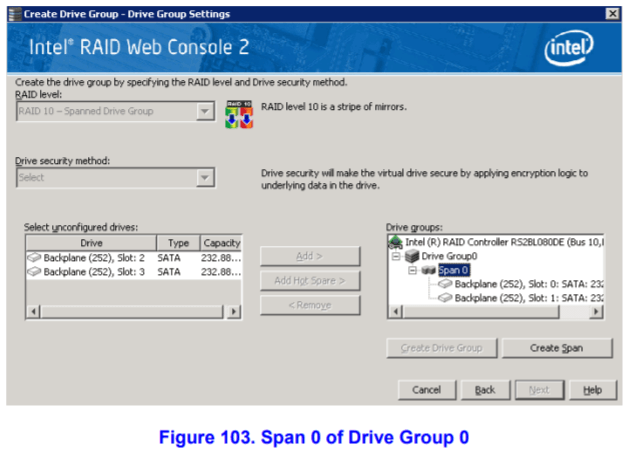Click right scroll arrow of Drive groups tree

pyautogui.click(x=596, y=312)
